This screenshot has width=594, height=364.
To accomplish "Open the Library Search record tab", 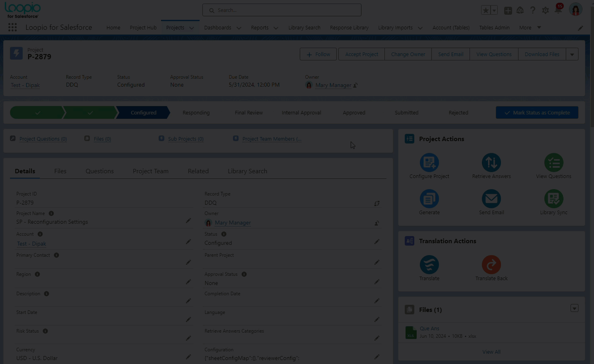I will 247,171.
